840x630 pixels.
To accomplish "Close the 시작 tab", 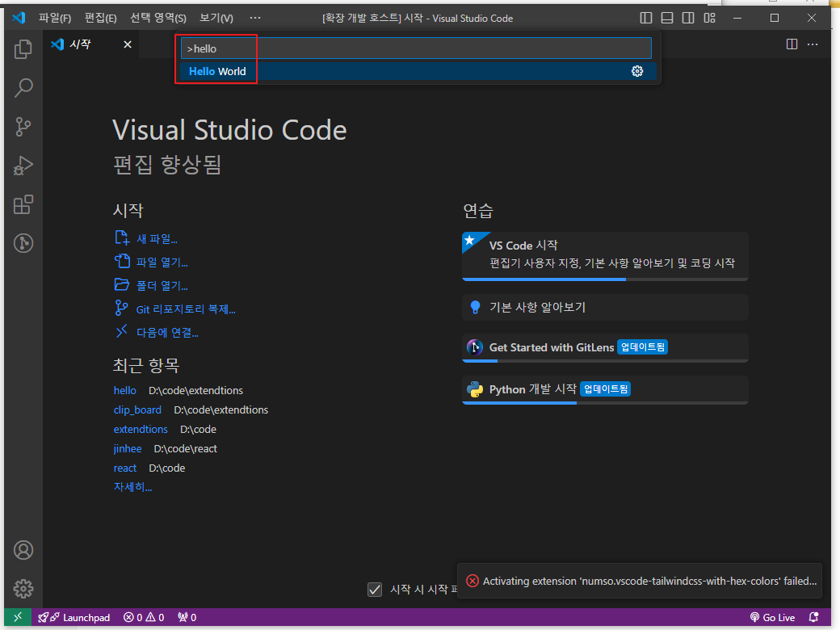I will point(128,44).
